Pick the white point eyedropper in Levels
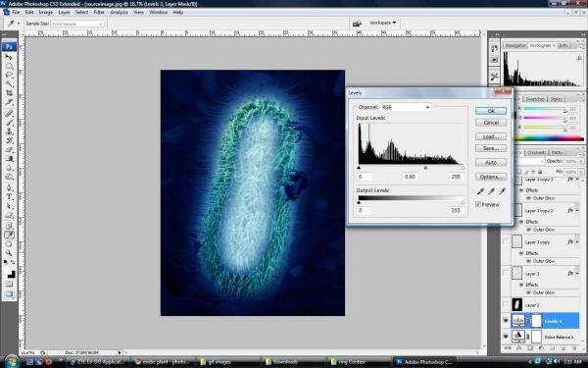 [502, 191]
